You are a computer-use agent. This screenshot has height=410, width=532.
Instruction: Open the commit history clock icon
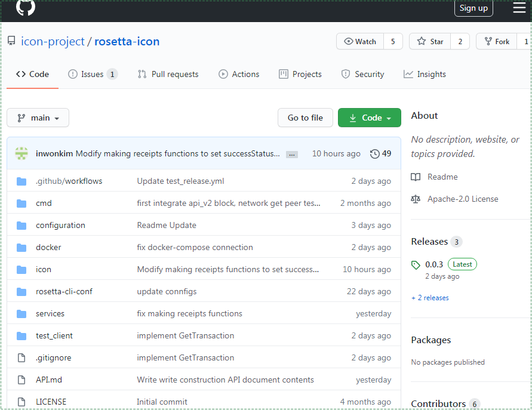tap(374, 154)
